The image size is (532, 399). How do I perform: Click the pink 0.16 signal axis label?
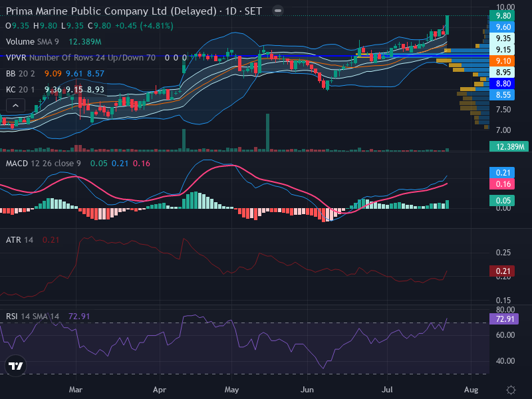pos(502,184)
